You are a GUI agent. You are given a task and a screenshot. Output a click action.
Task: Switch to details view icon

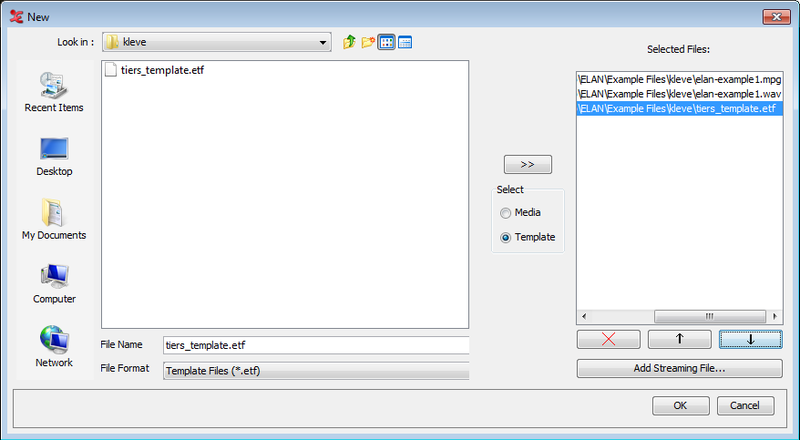(x=405, y=42)
